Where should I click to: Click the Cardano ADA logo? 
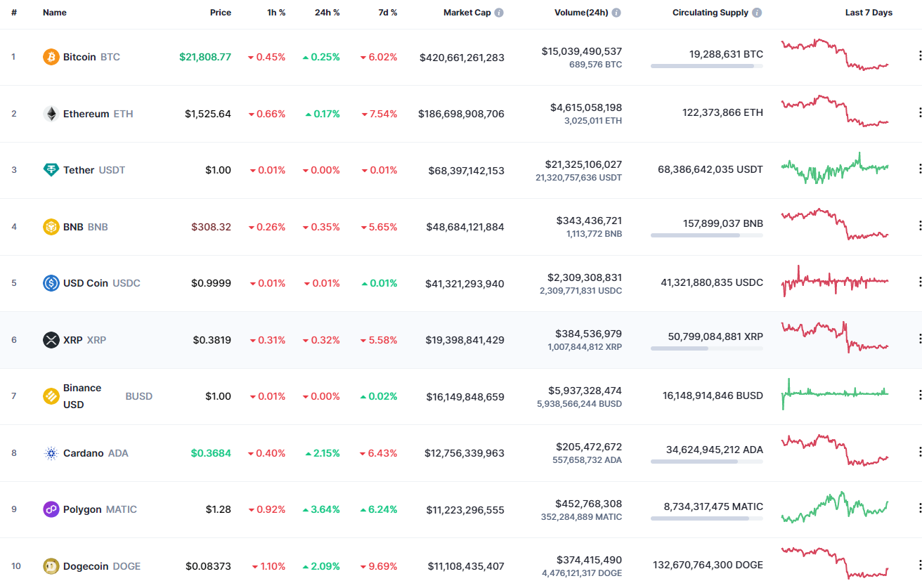click(50, 452)
